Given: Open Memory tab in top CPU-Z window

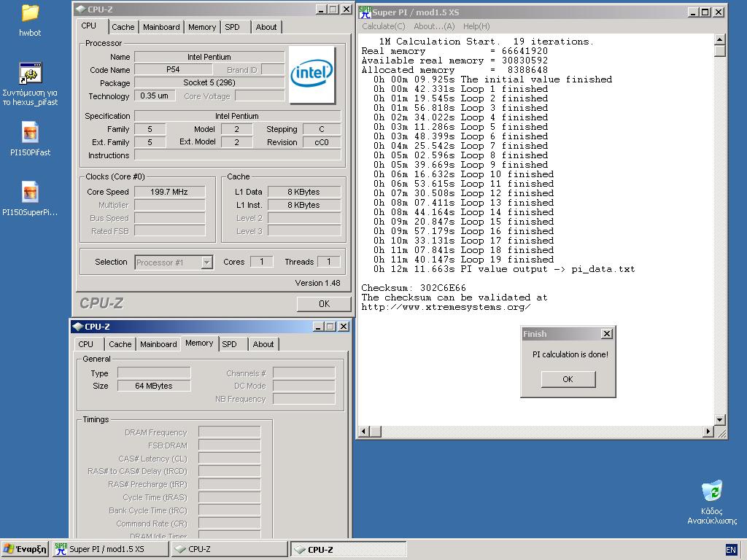Looking at the screenshot, I should pos(202,27).
